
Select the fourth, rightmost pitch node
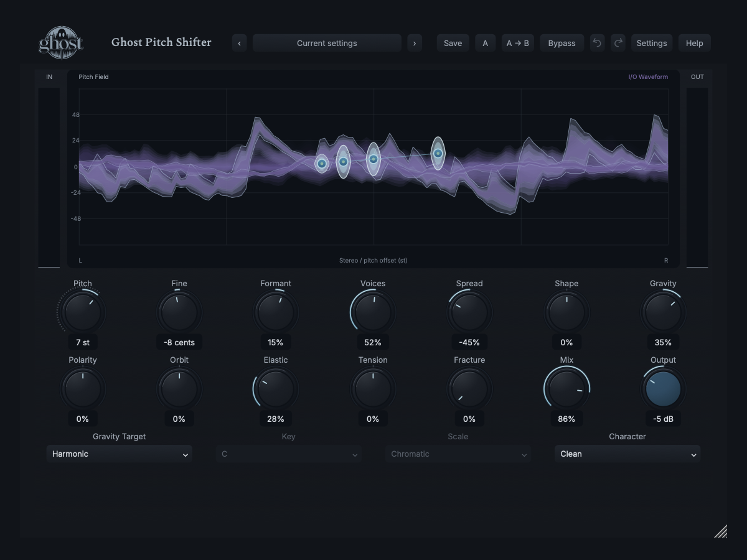[x=438, y=153]
